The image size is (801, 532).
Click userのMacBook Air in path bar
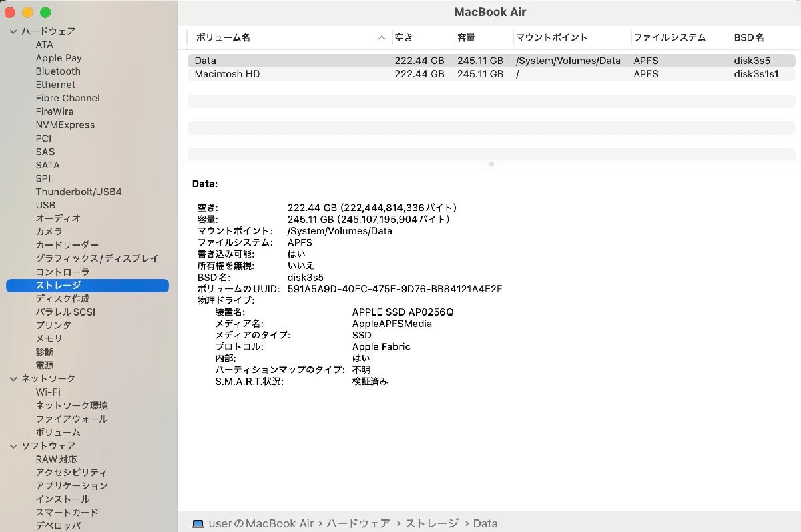point(261,523)
